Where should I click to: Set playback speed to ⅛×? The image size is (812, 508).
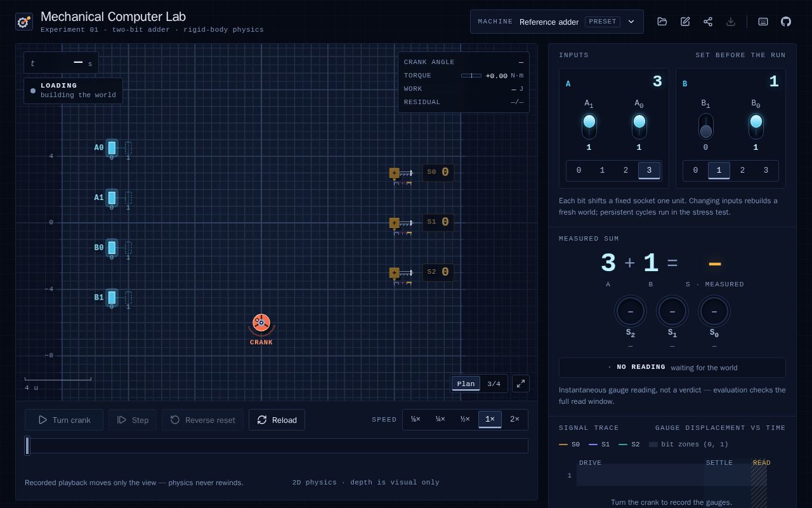[416, 420]
